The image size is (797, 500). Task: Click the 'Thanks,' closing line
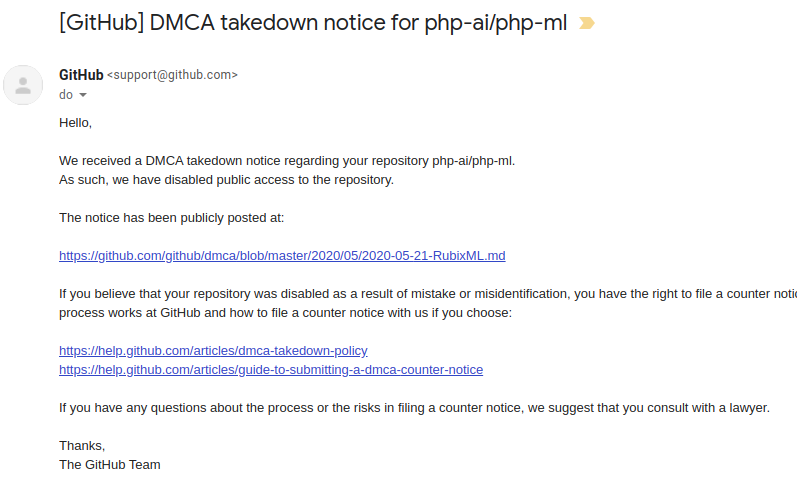tap(82, 446)
